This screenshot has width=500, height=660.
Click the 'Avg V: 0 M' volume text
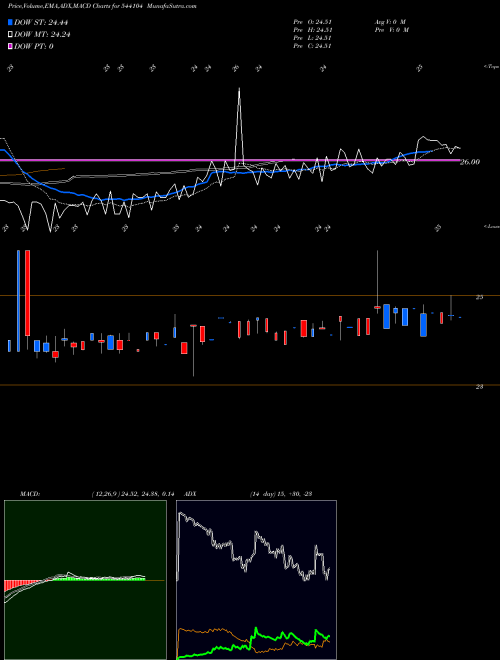390,22
